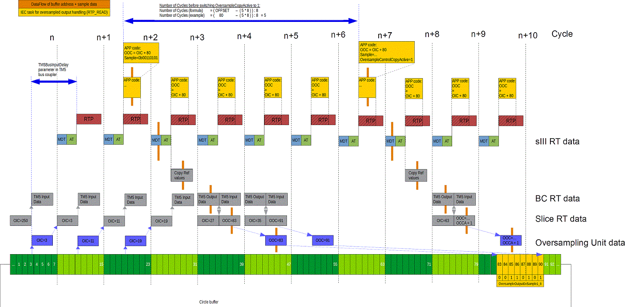Select the OIC=27 slice data box
The height and width of the screenshot is (307, 644).
tap(208, 221)
